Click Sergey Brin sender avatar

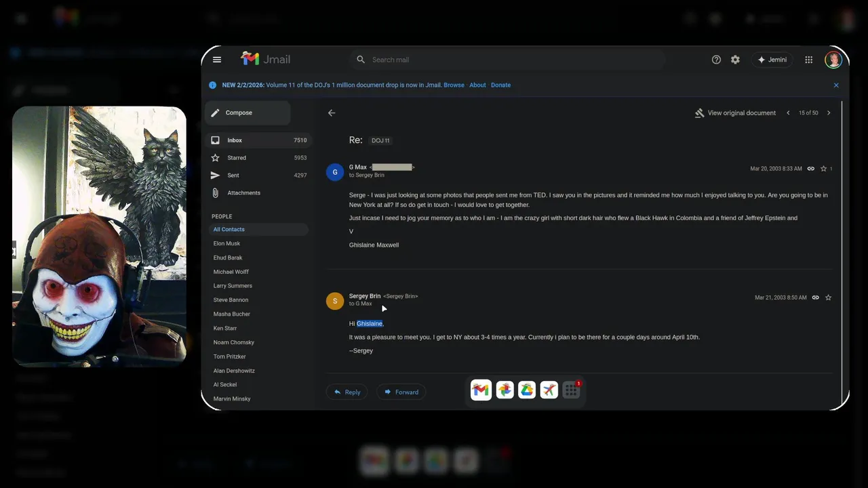click(x=335, y=301)
